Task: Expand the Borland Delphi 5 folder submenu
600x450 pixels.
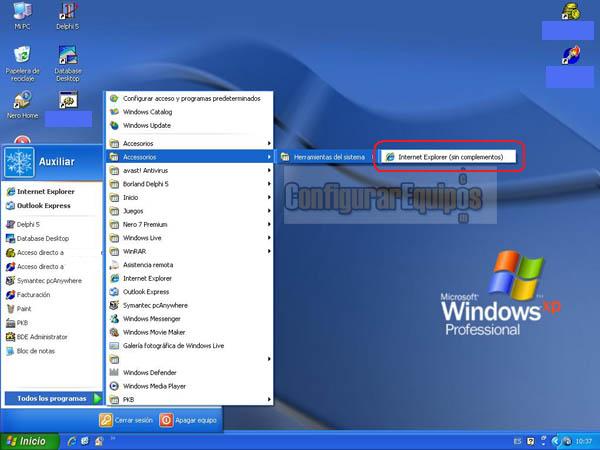Action: 189,184
